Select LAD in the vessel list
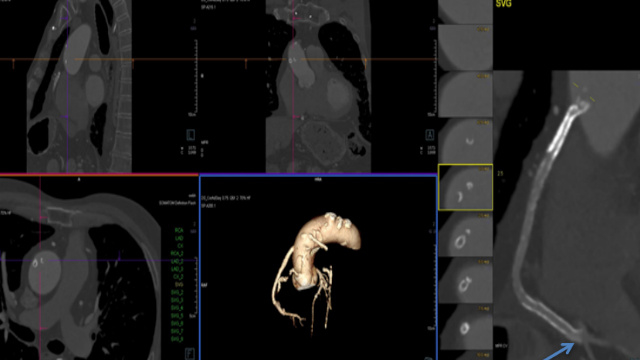Viewport: 640px width, 360px height. pyautogui.click(x=179, y=238)
